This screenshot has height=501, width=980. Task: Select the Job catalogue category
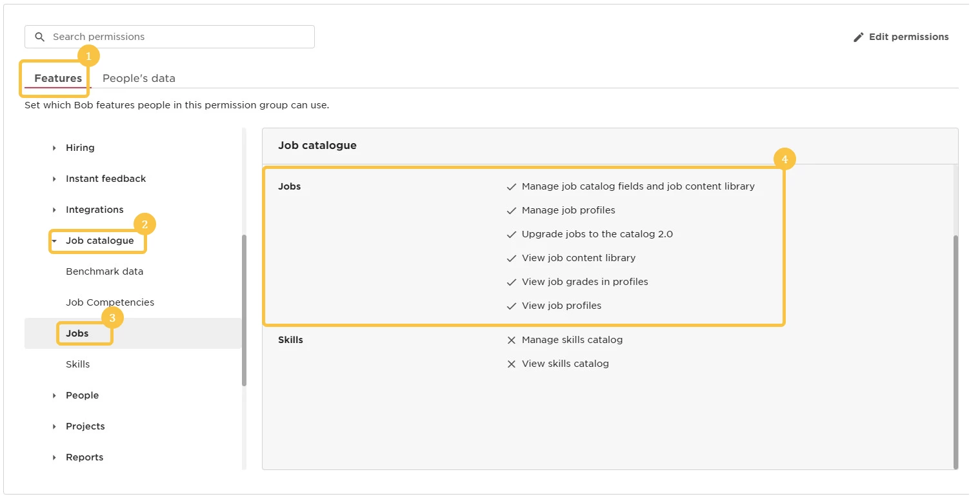tap(100, 241)
